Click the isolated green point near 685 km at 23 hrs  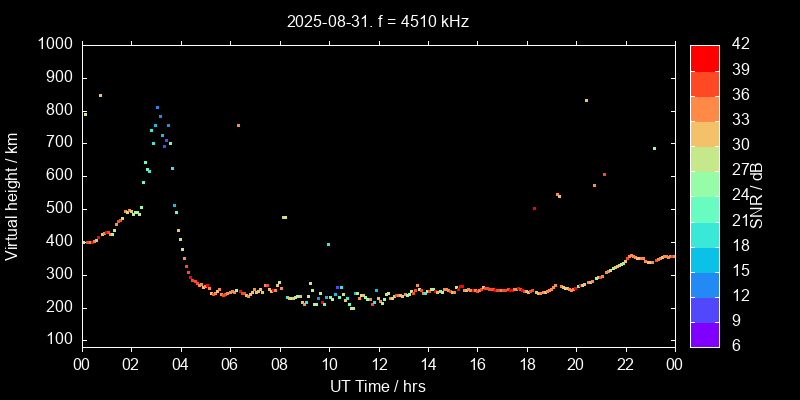click(654, 148)
